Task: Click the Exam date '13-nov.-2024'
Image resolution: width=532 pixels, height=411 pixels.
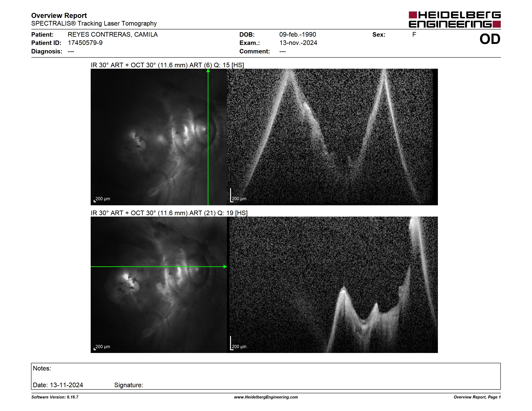Action: click(298, 43)
